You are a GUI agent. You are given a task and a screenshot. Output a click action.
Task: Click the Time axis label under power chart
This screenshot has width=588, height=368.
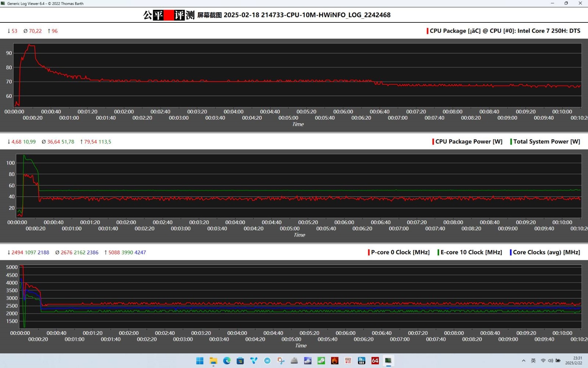point(300,235)
